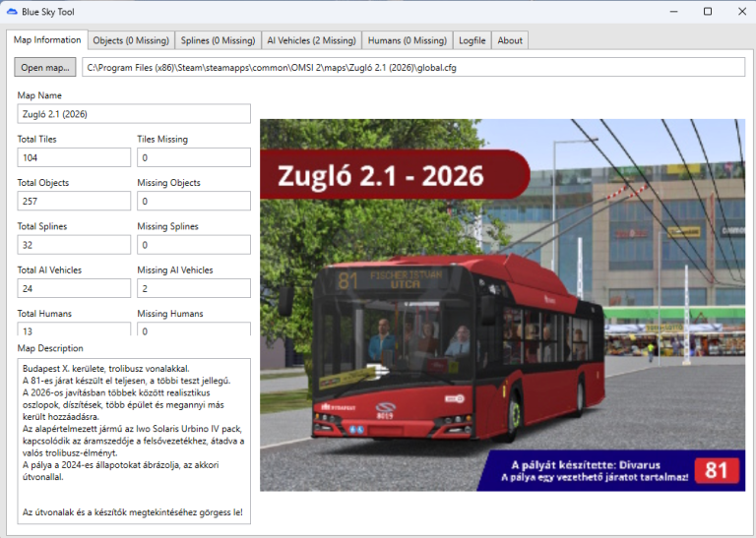756x538 pixels.
Task: Click the line starting "Az útvonalak és a készítők"
Action: [133, 512]
